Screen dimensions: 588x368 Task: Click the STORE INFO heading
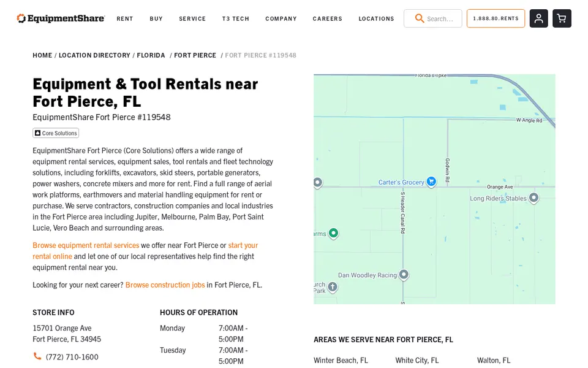pyautogui.click(x=53, y=312)
